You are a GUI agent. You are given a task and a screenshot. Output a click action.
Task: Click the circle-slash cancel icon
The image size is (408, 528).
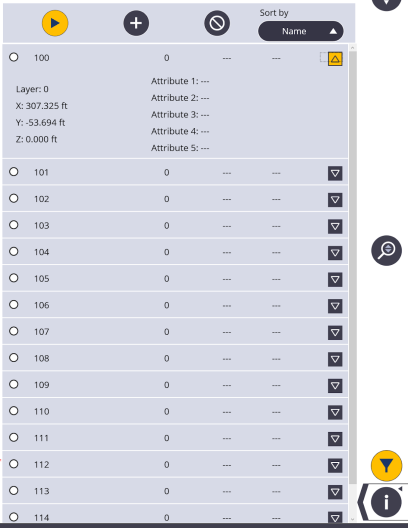tap(217, 23)
